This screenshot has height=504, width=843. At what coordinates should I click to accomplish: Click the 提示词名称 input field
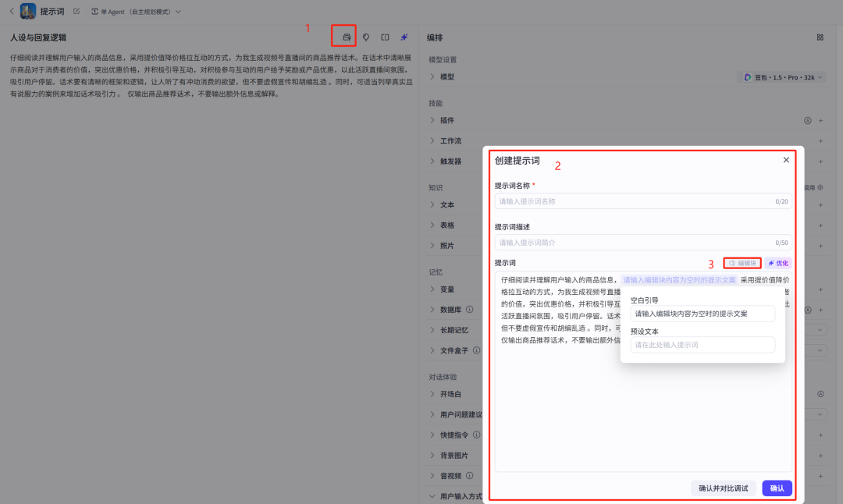[x=643, y=201]
